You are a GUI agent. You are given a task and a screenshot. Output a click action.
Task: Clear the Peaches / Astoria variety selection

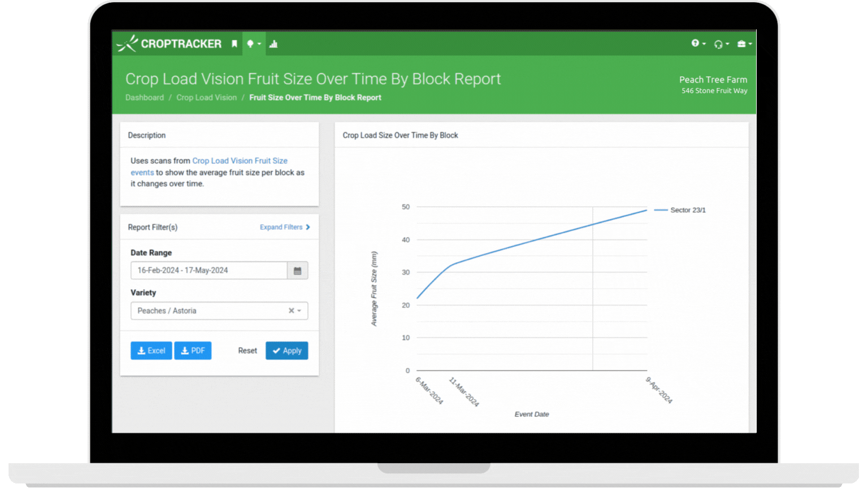point(291,311)
